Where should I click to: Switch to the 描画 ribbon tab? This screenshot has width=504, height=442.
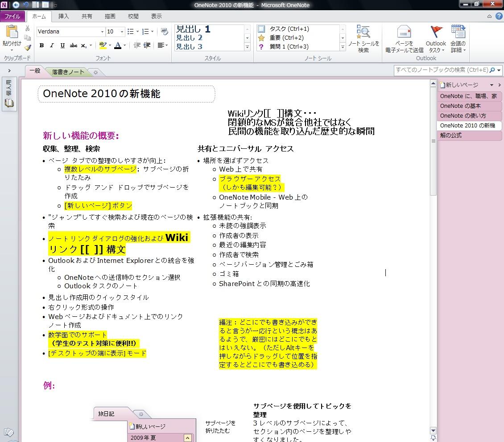coord(110,16)
